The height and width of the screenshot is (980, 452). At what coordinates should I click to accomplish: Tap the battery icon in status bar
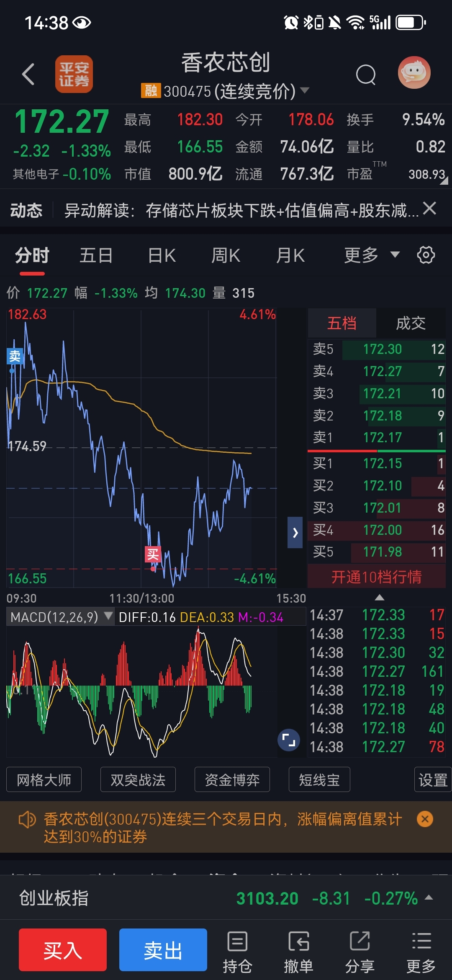point(411,22)
